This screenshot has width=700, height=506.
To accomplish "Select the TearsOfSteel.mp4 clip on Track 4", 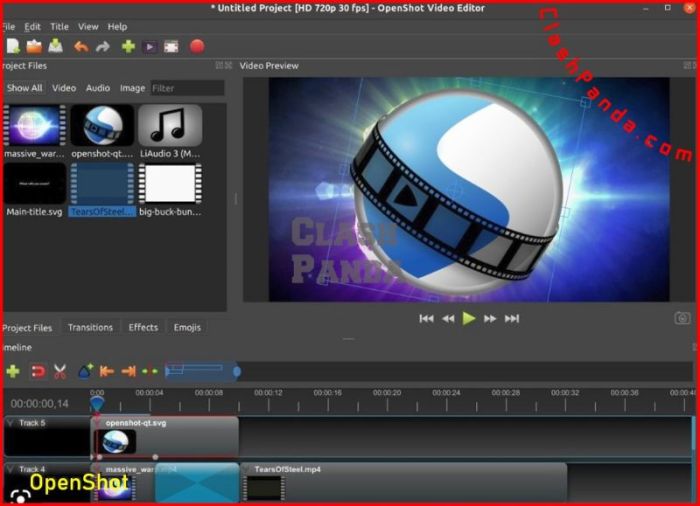I will tap(404, 482).
